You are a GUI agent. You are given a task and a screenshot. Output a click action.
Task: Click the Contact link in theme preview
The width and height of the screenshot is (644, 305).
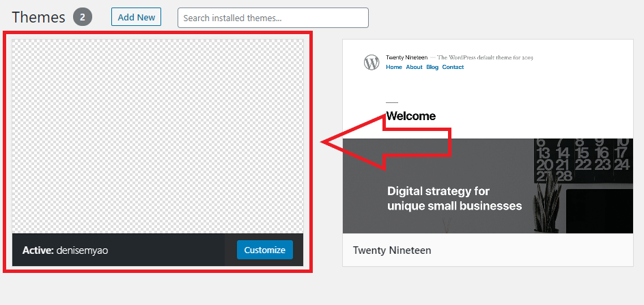[x=453, y=68]
